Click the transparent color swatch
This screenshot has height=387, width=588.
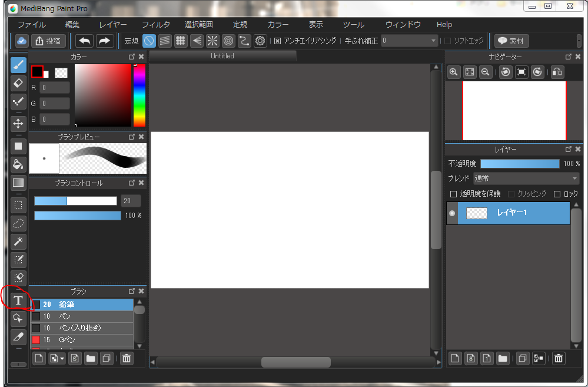(x=61, y=73)
